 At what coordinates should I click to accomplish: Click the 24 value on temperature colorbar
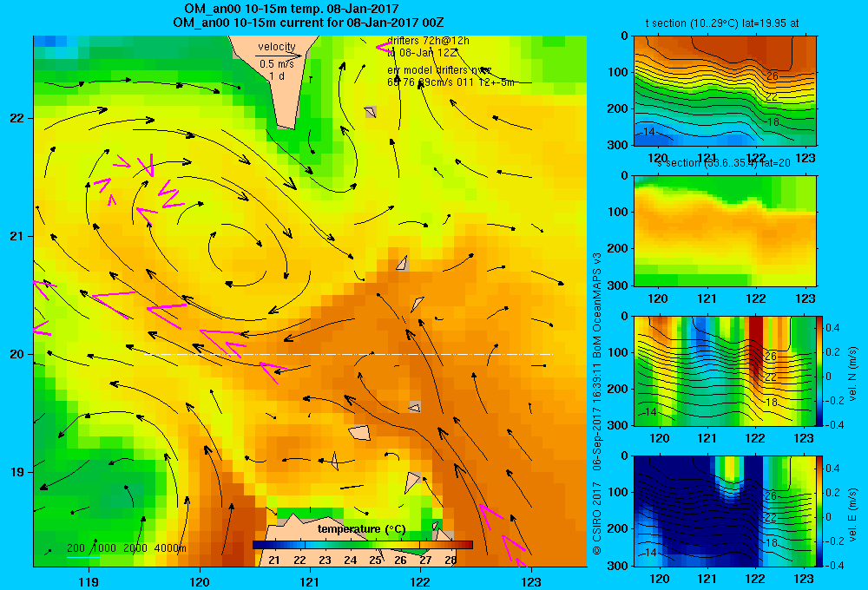351,560
